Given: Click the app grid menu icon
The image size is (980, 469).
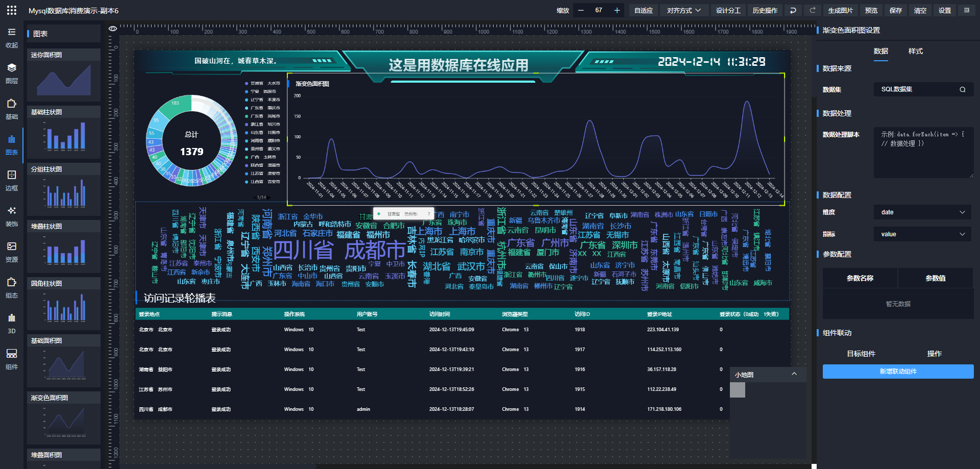Looking at the screenshot, I should (x=12, y=10).
